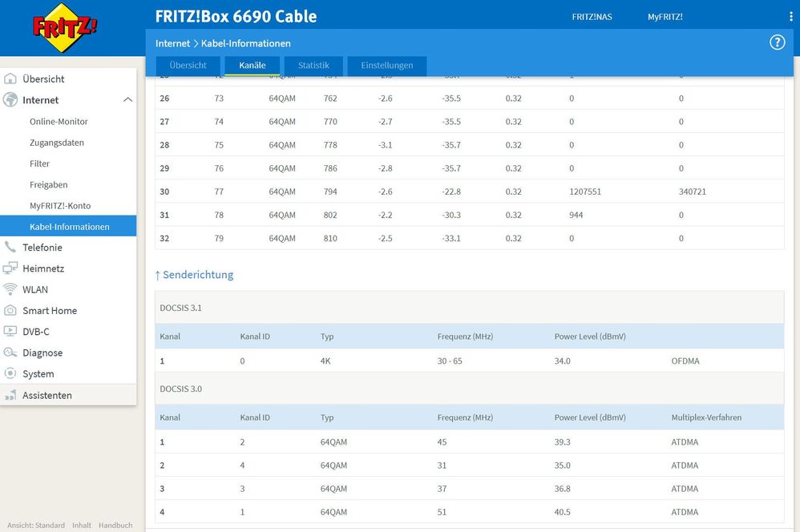This screenshot has height=532, width=800.
Task: Open DVB-C menu label
Action: click(36, 332)
